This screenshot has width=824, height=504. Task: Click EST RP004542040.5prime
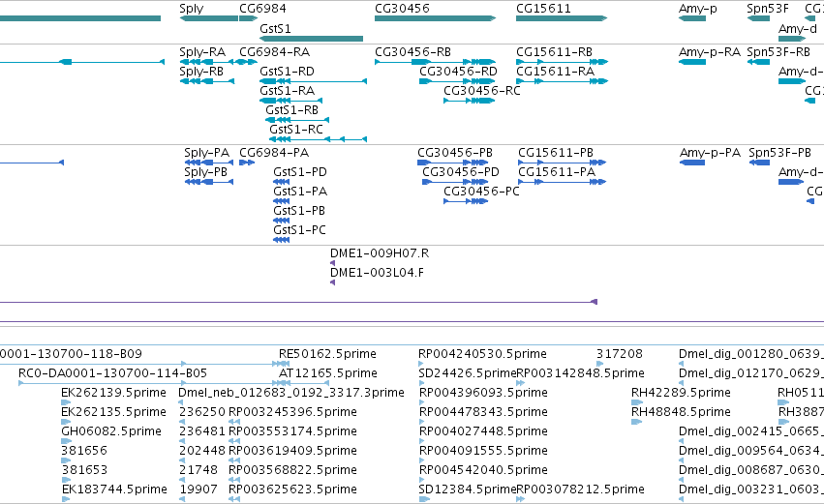(483, 470)
